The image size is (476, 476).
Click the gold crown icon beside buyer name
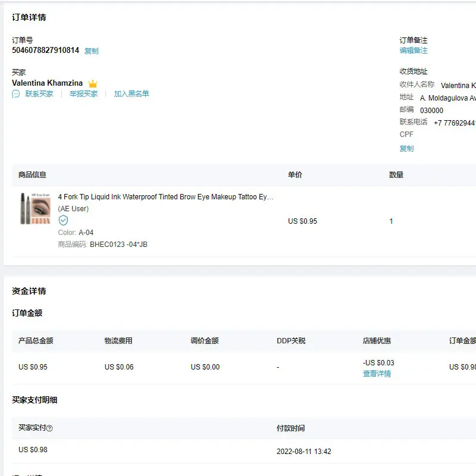[x=93, y=83]
